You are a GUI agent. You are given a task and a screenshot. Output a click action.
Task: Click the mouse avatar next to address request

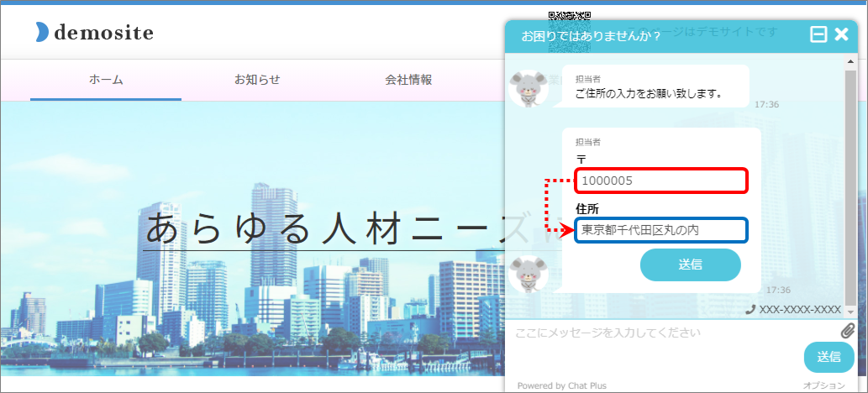[529, 88]
